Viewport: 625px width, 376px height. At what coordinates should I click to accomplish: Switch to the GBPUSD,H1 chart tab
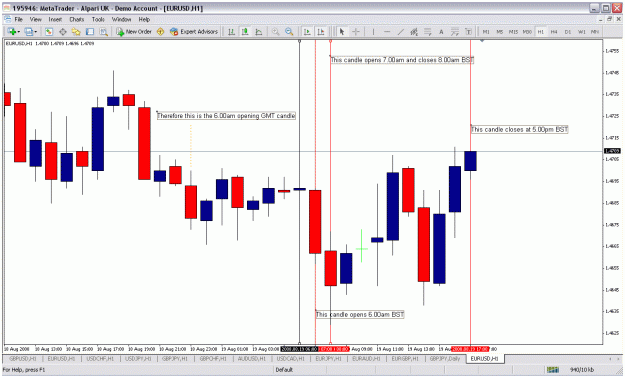(22, 359)
